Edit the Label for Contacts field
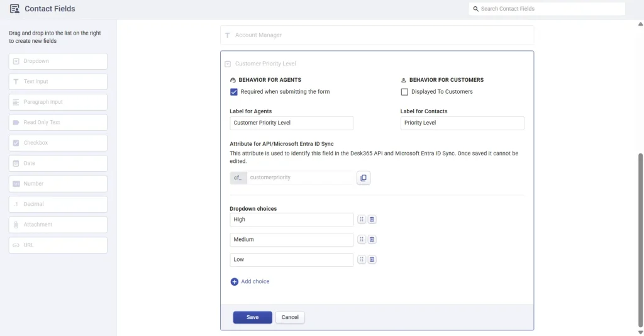Screen dimensions: 644x336 click(462, 123)
